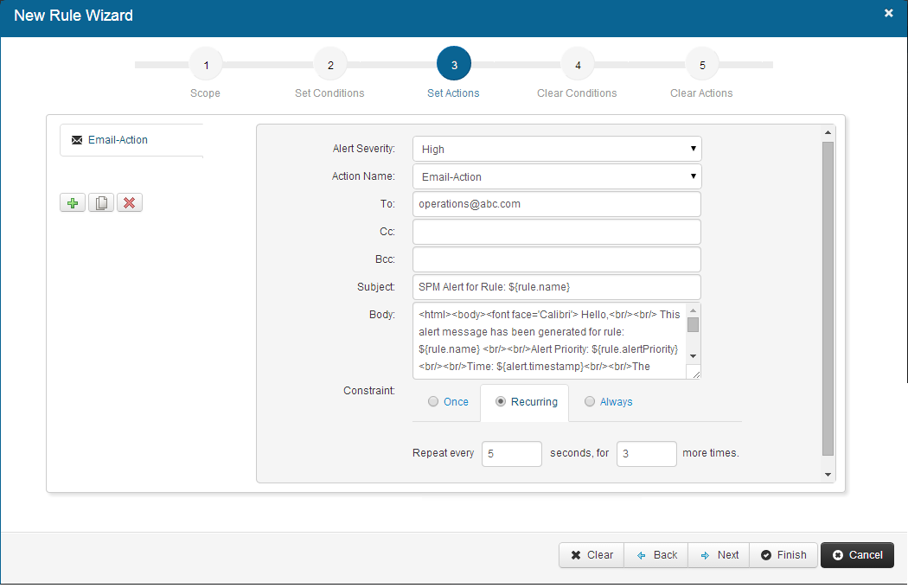
Task: Edit the To email address field
Action: 557,204
